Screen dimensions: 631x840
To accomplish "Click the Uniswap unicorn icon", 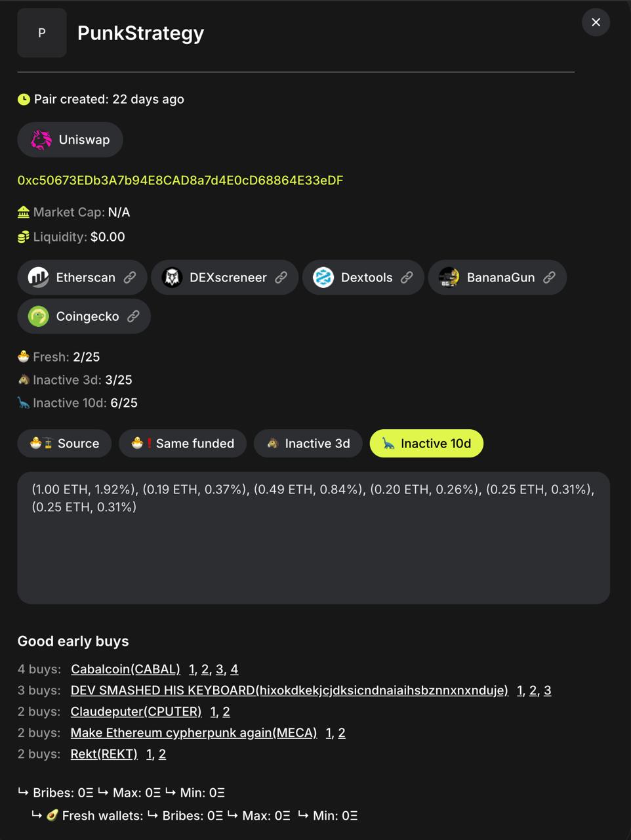I will pos(41,140).
